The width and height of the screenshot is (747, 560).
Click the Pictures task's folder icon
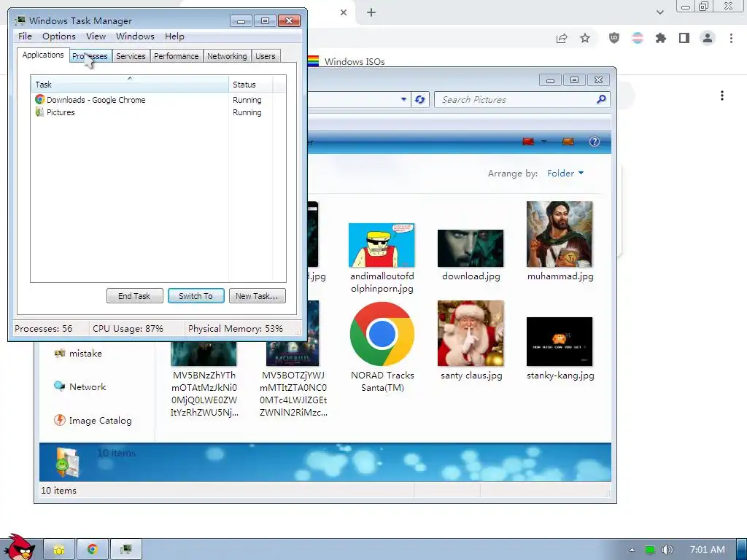[39, 112]
